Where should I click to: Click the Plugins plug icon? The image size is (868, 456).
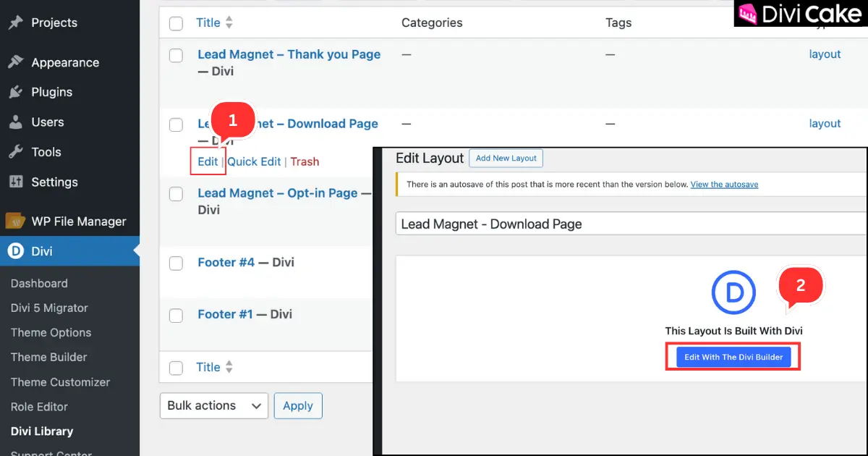[15, 92]
